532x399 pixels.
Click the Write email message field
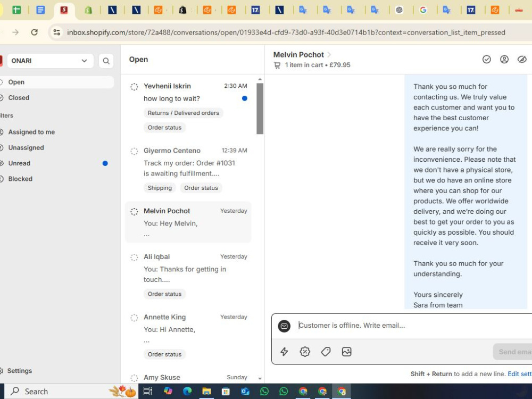coord(414,326)
